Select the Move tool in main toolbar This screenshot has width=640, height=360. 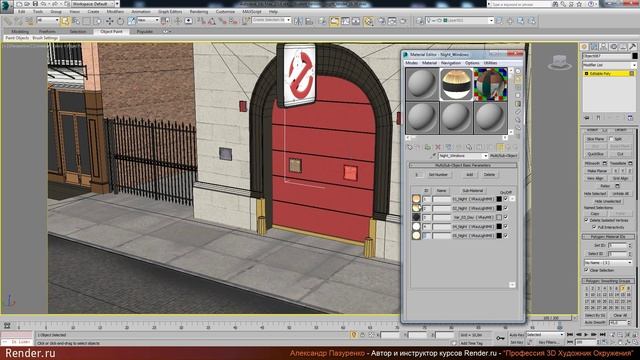coord(109,21)
